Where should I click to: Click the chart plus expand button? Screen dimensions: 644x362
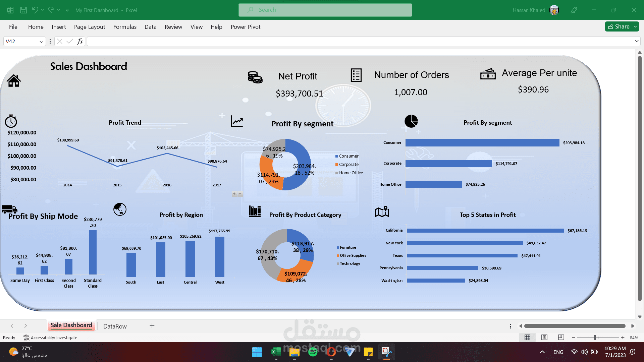click(x=234, y=194)
